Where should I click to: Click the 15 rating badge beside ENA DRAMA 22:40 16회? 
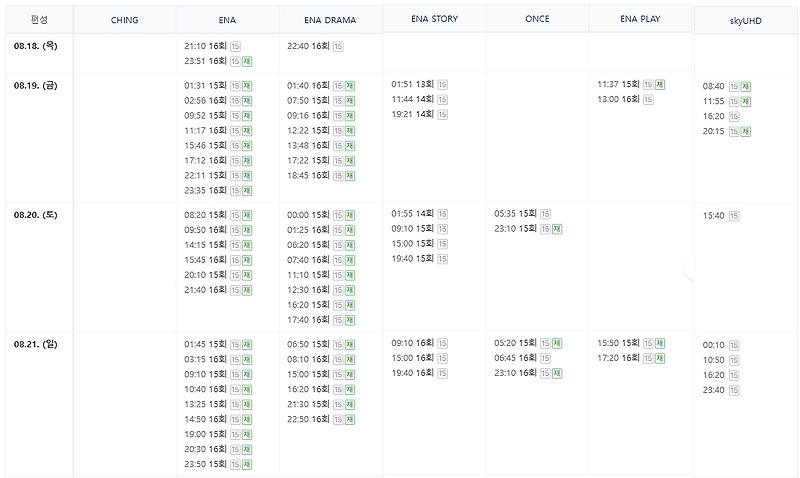[338, 46]
